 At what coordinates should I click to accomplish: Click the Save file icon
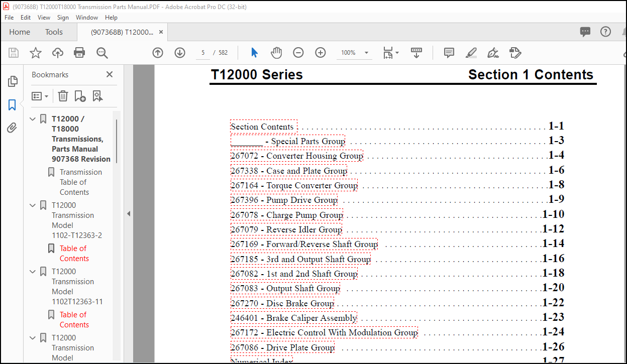(x=14, y=53)
